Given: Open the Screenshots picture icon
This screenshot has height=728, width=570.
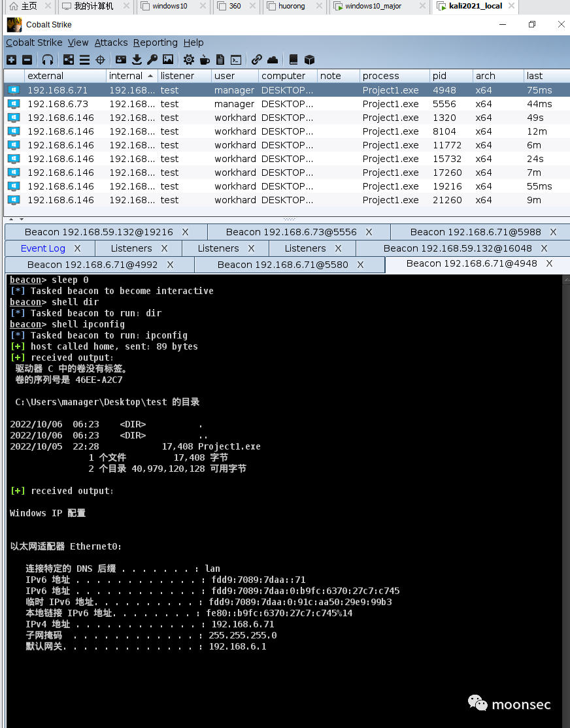Looking at the screenshot, I should coord(168,59).
